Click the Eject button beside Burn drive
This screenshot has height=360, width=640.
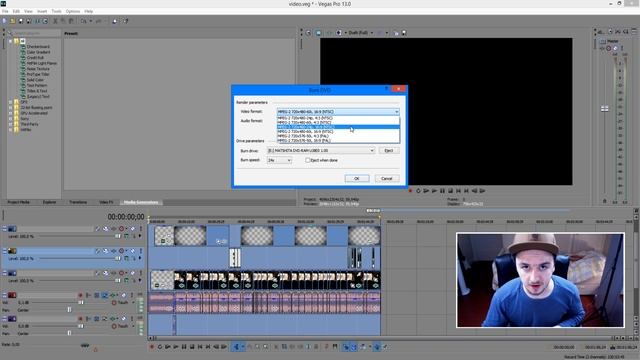(x=389, y=151)
